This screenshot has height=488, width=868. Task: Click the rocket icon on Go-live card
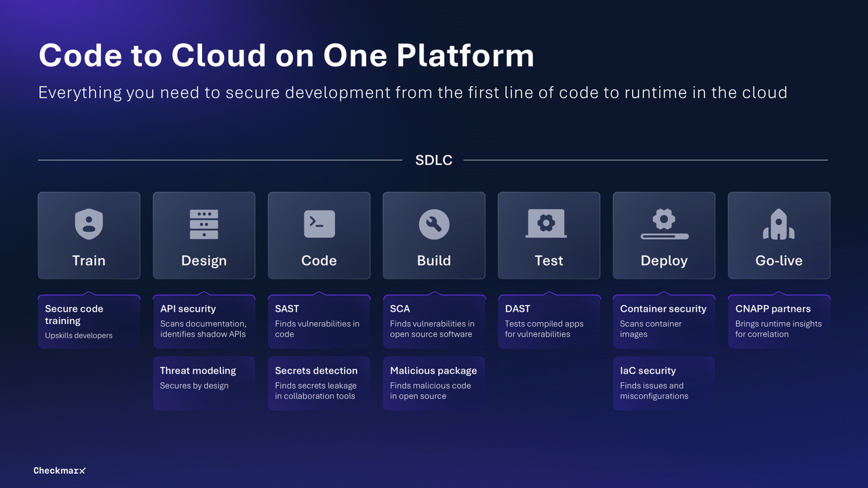coord(778,226)
